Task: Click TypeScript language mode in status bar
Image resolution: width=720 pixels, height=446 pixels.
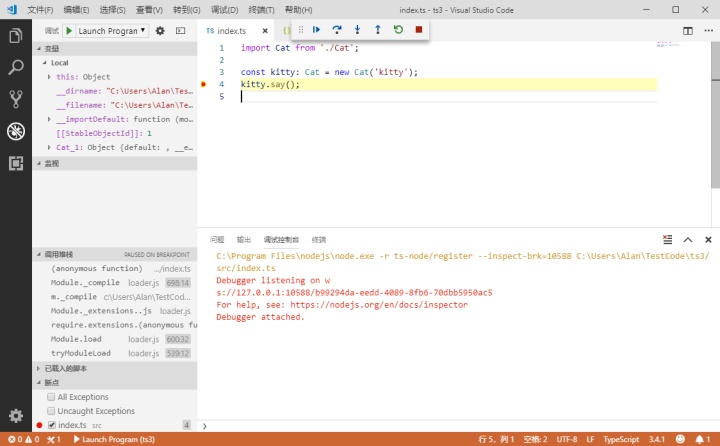Action: click(621, 439)
